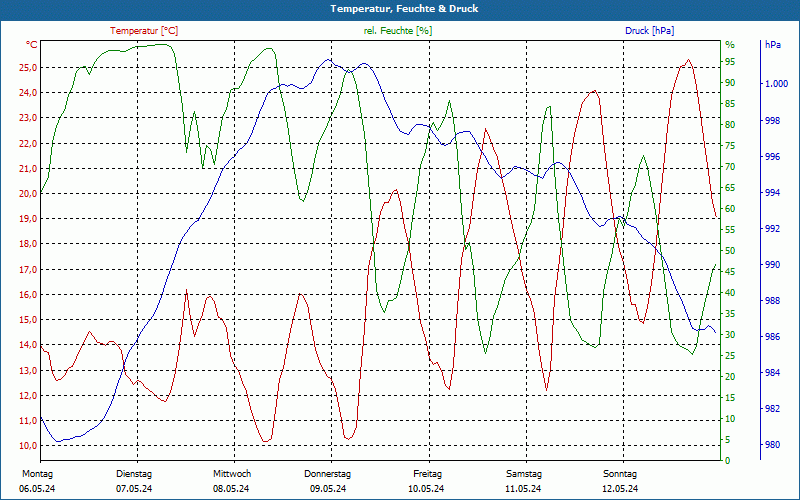Screen dimensions: 800x500
Task: Click humidity axis value 85
Action: pos(730,104)
